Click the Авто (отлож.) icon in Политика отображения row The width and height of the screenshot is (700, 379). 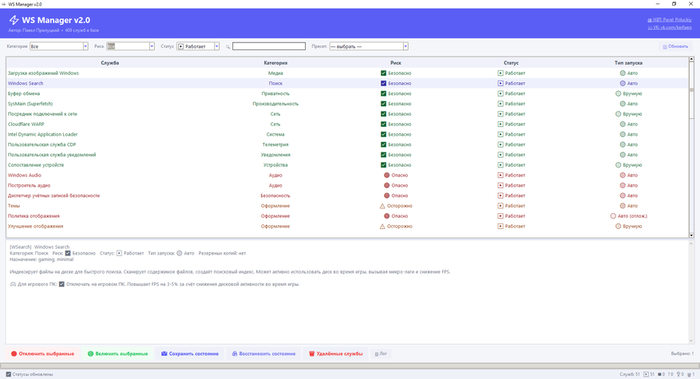click(x=613, y=216)
